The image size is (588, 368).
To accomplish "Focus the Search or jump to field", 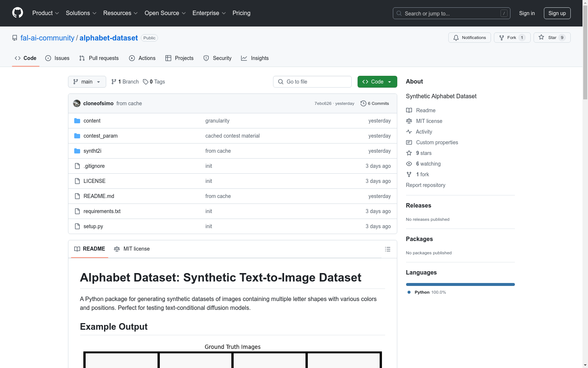I will [x=452, y=13].
